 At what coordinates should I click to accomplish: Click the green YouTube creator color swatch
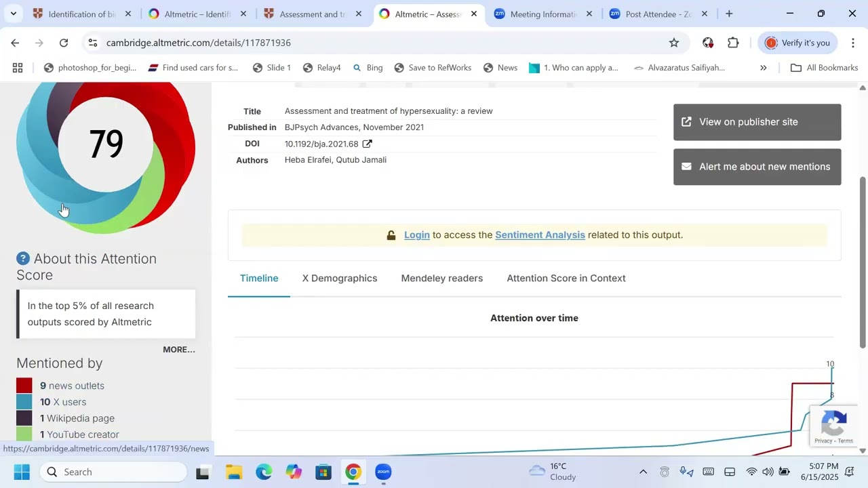(24, 434)
